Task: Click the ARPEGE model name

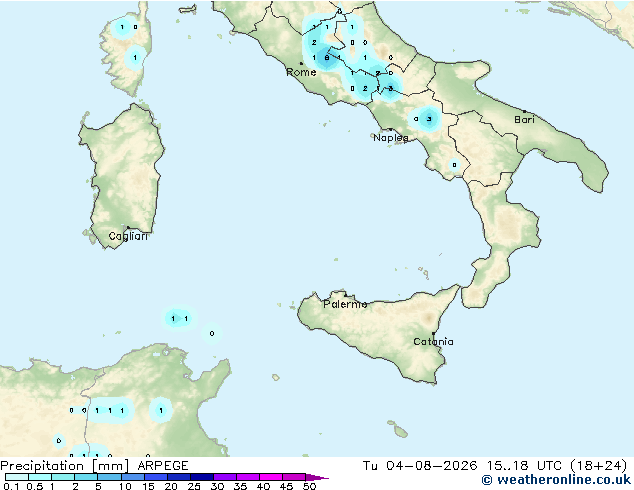Action: (163, 466)
